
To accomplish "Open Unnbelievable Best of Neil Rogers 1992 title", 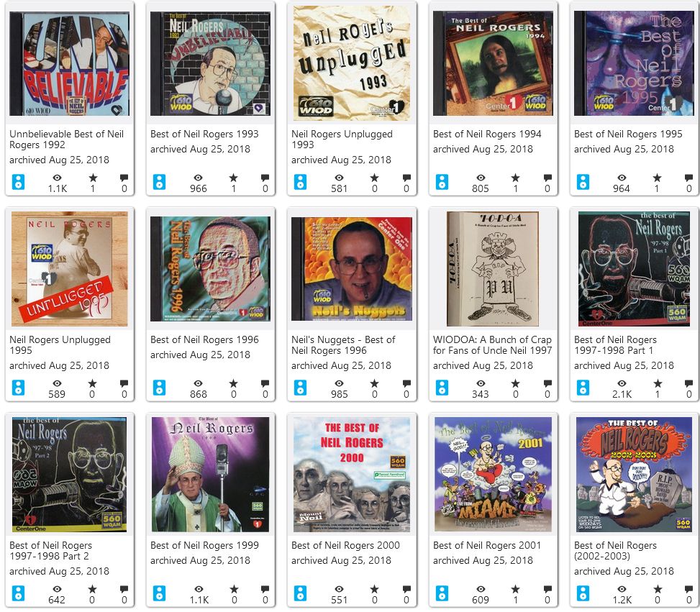I will (x=66, y=140).
